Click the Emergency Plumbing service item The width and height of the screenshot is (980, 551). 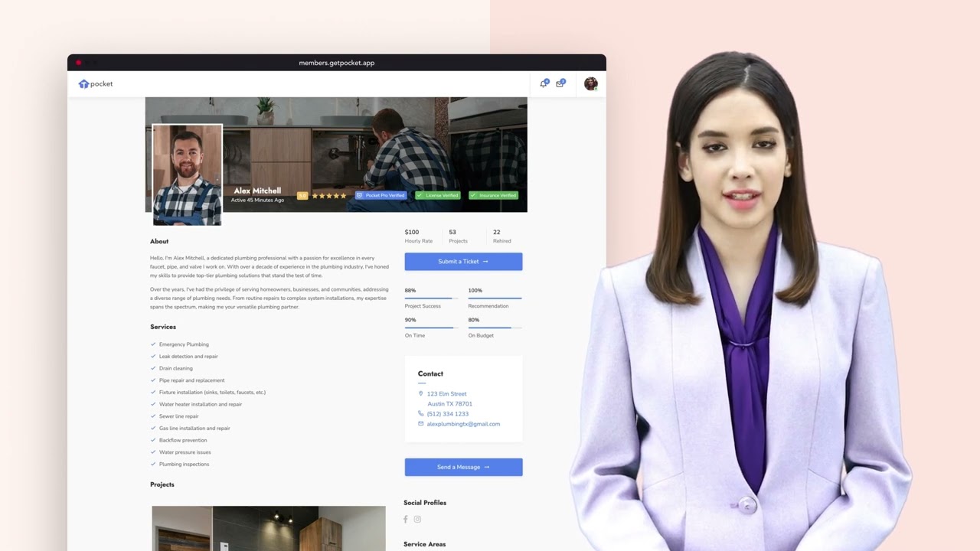[184, 344]
